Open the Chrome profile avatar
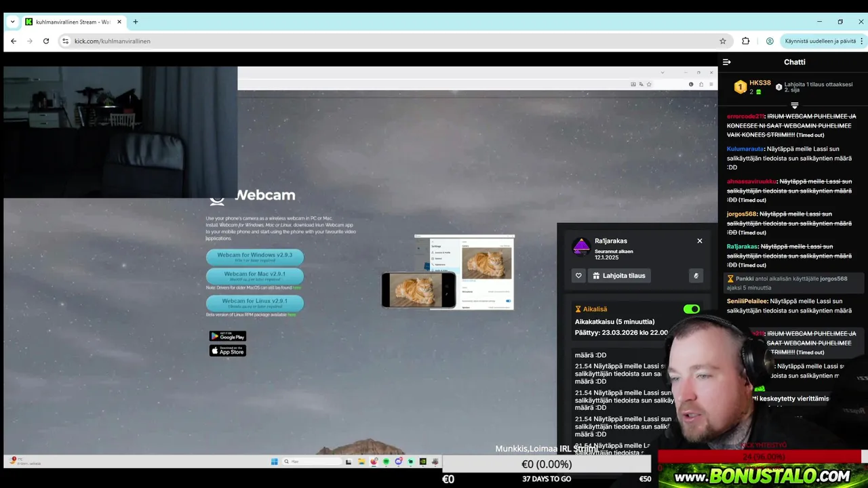Image resolution: width=868 pixels, height=488 pixels. coord(770,41)
